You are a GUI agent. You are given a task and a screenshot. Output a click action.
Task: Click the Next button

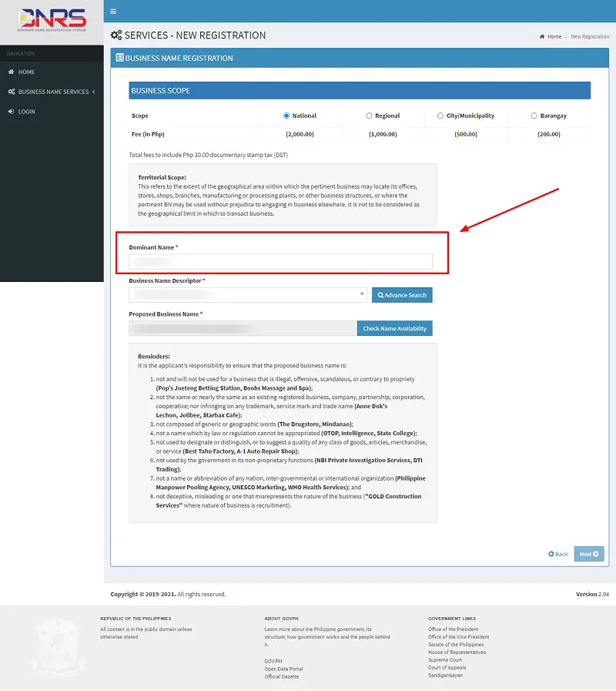coord(588,553)
